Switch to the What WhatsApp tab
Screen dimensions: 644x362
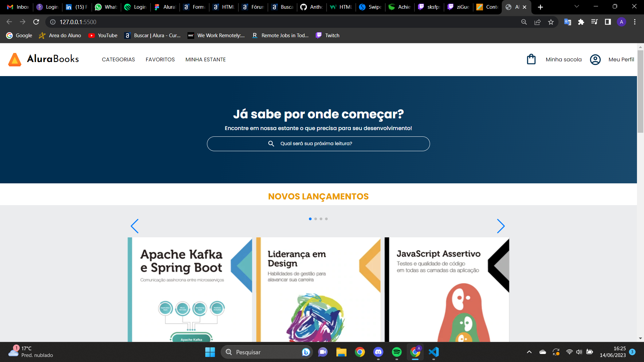pyautogui.click(x=106, y=7)
